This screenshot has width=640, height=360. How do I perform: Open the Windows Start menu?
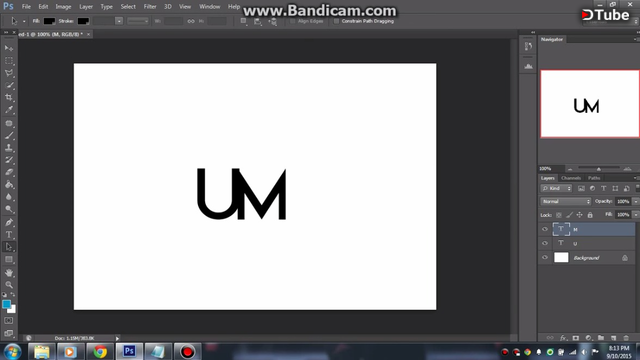click(x=13, y=351)
